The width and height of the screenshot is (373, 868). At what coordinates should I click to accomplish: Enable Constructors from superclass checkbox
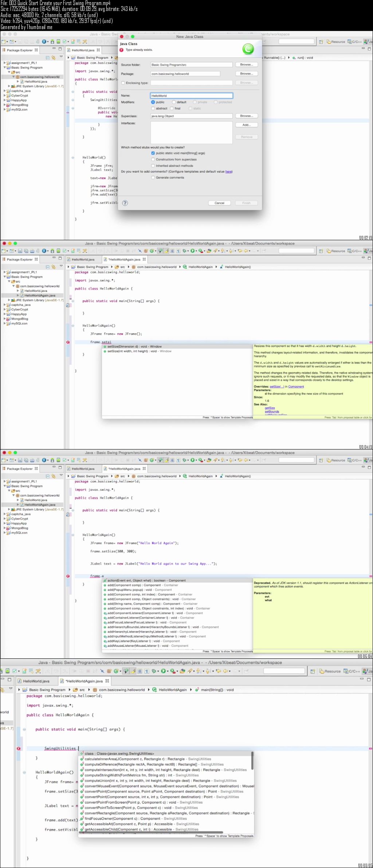click(x=153, y=159)
